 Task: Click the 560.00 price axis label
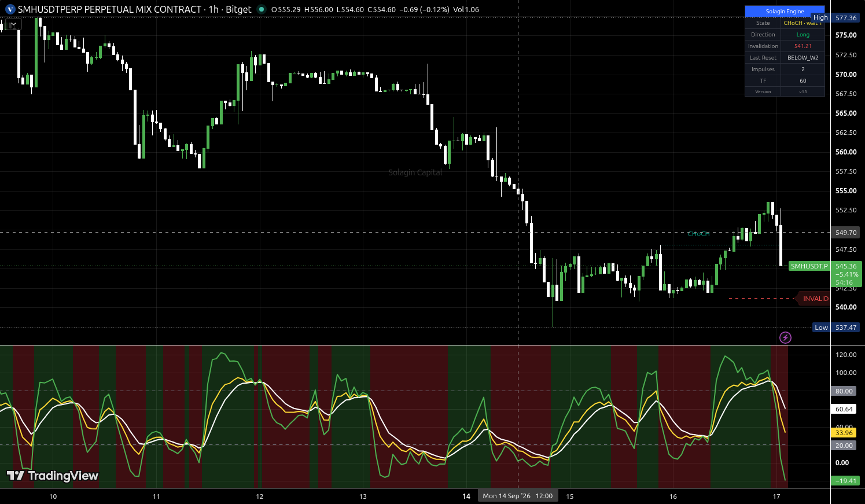pos(846,152)
